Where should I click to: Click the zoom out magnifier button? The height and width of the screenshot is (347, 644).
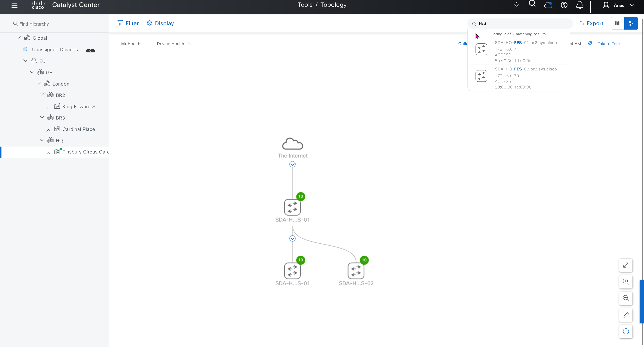tap(626, 298)
